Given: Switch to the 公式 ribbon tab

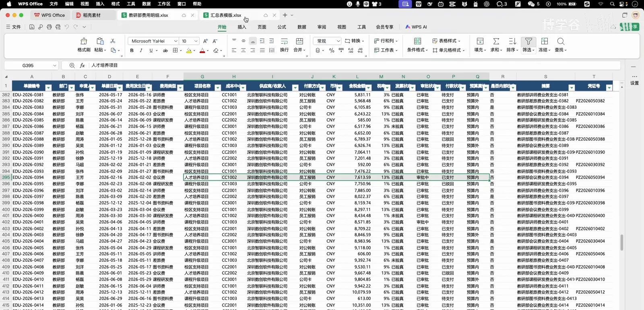Looking at the screenshot, I should [x=282, y=27].
